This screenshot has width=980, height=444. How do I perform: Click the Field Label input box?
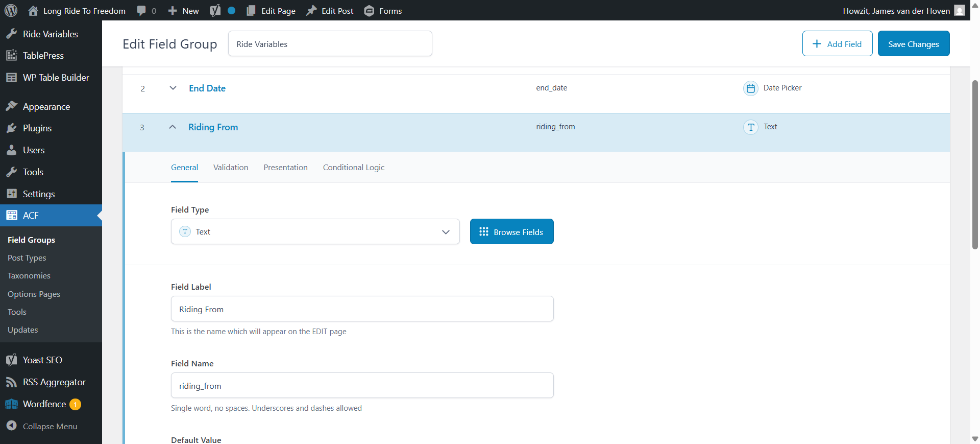(x=362, y=309)
